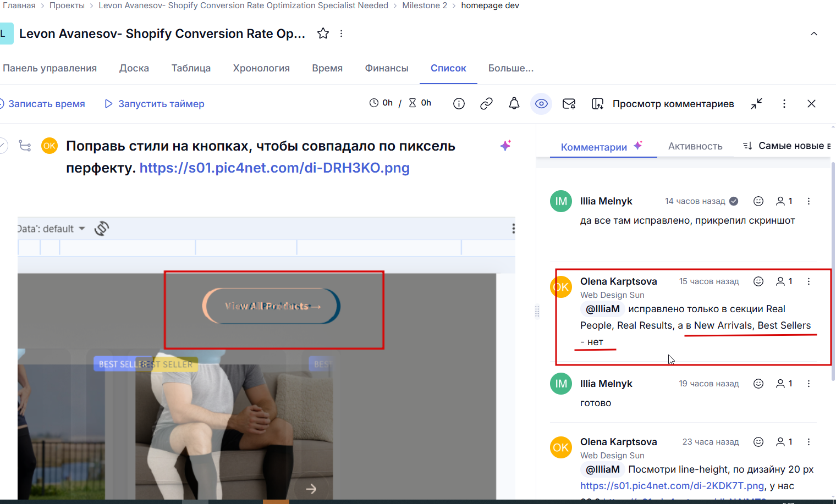Add reaction to Illia's 14 часов comment
The image size is (836, 504).
tap(758, 201)
